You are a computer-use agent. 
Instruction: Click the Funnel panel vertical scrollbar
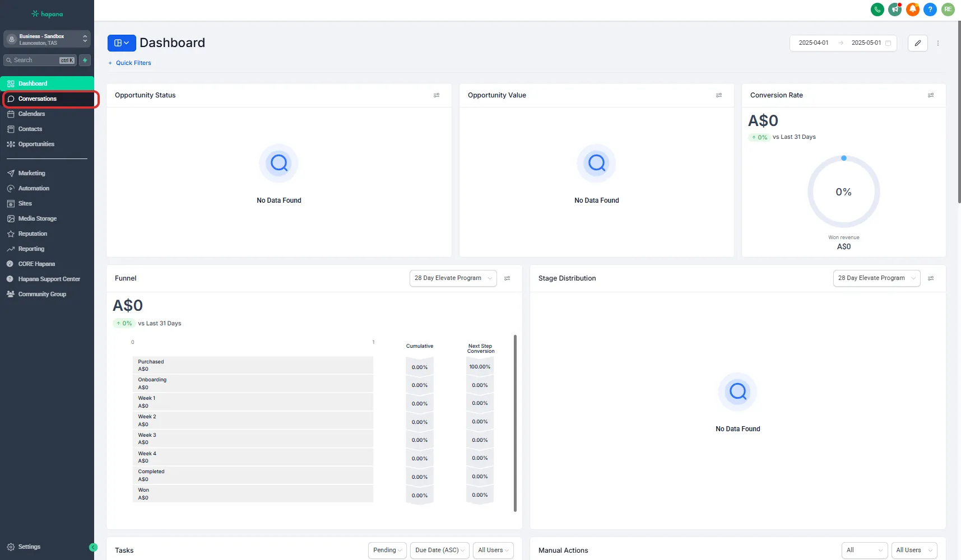tap(515, 423)
